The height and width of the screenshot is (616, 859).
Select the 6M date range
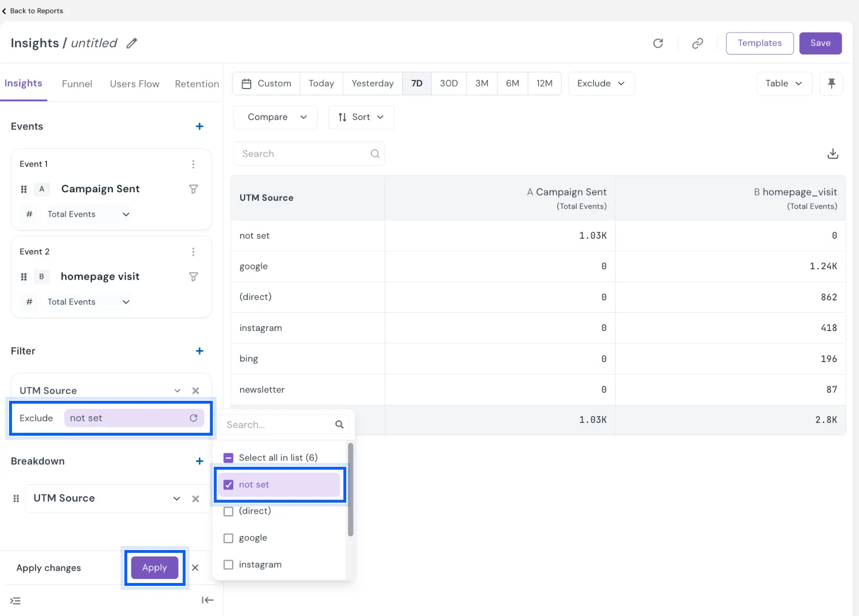click(x=512, y=84)
